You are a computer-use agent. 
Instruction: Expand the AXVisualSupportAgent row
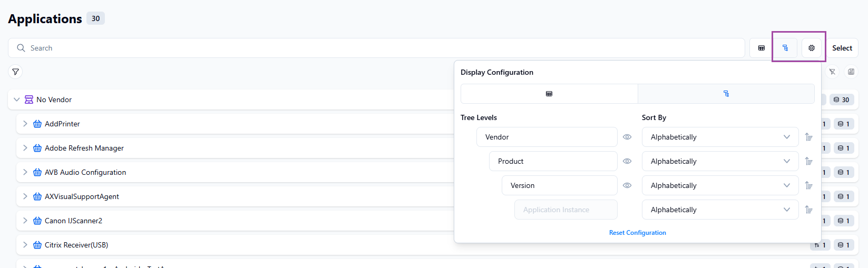click(x=25, y=196)
